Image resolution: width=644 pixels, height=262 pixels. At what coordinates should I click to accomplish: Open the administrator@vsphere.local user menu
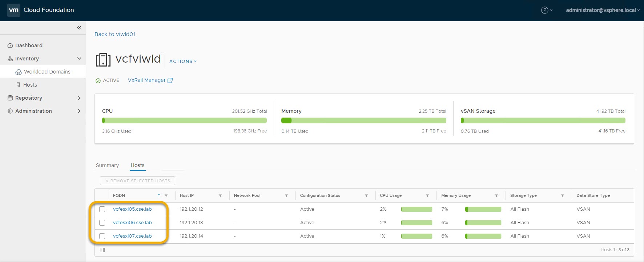point(603,10)
